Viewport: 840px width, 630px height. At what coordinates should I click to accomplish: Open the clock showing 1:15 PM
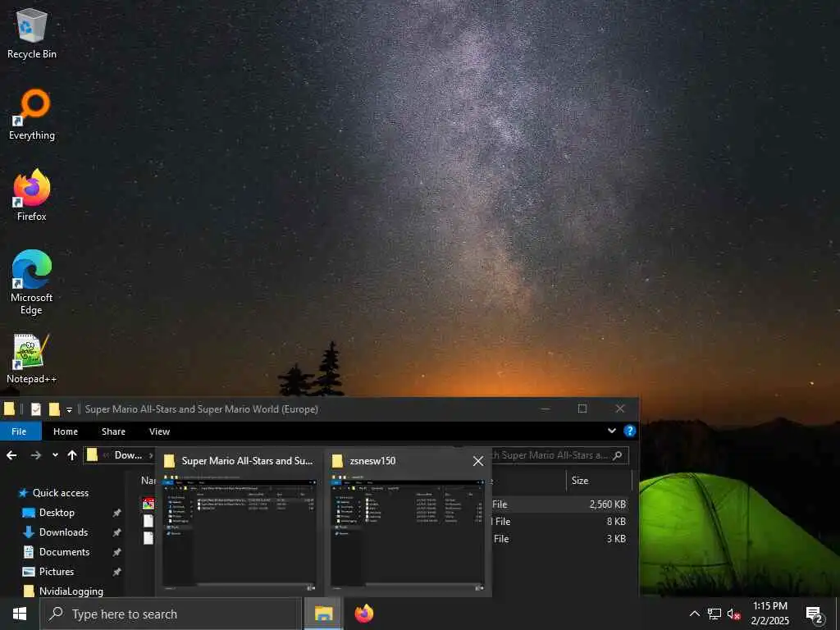pos(769,614)
